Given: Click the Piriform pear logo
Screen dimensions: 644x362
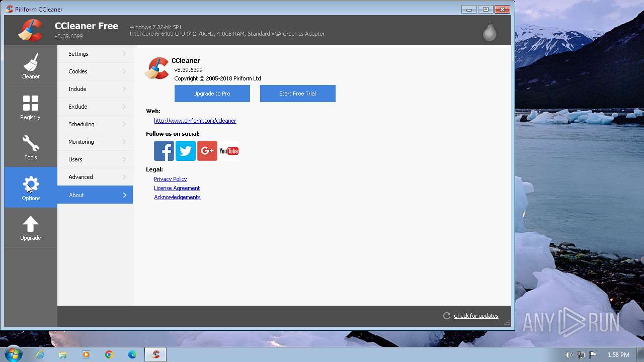Looking at the screenshot, I should click(490, 31).
